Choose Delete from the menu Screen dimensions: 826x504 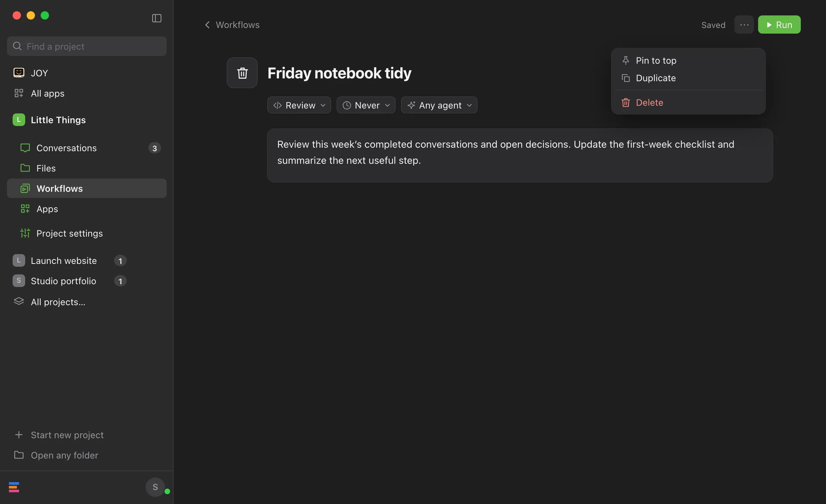pos(688,103)
